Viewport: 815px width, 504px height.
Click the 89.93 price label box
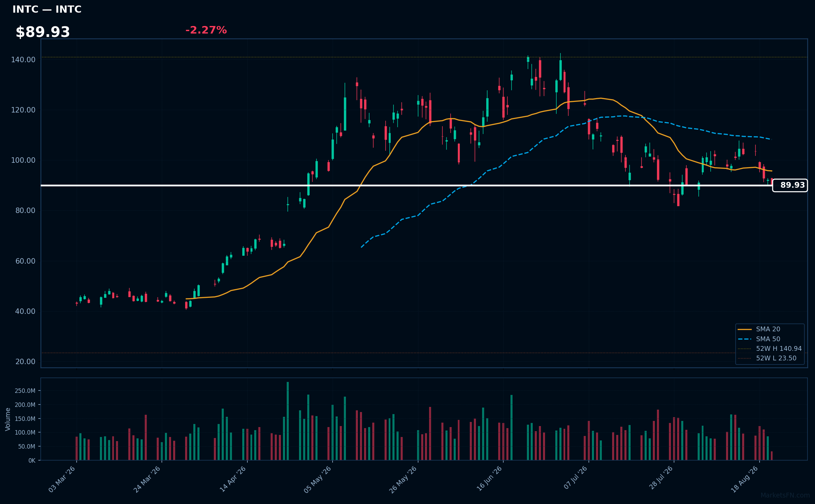click(790, 185)
